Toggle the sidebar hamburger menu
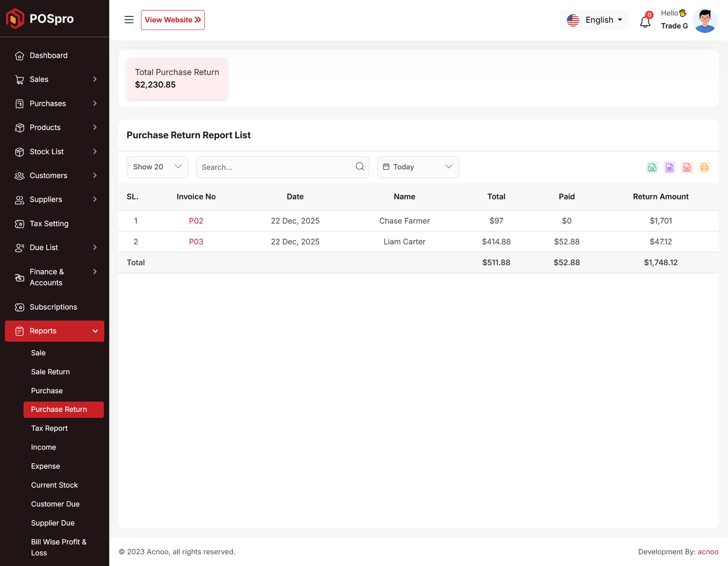Image resolution: width=728 pixels, height=566 pixels. pos(129,20)
